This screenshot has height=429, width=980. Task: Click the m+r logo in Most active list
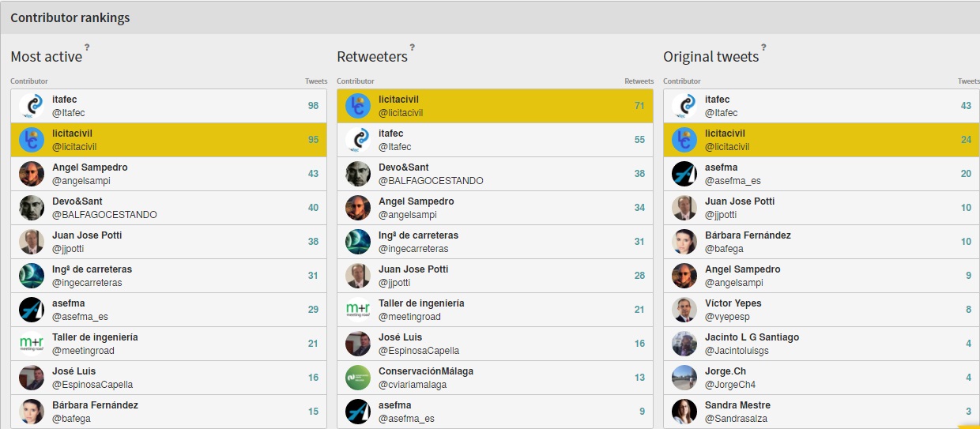[32, 344]
